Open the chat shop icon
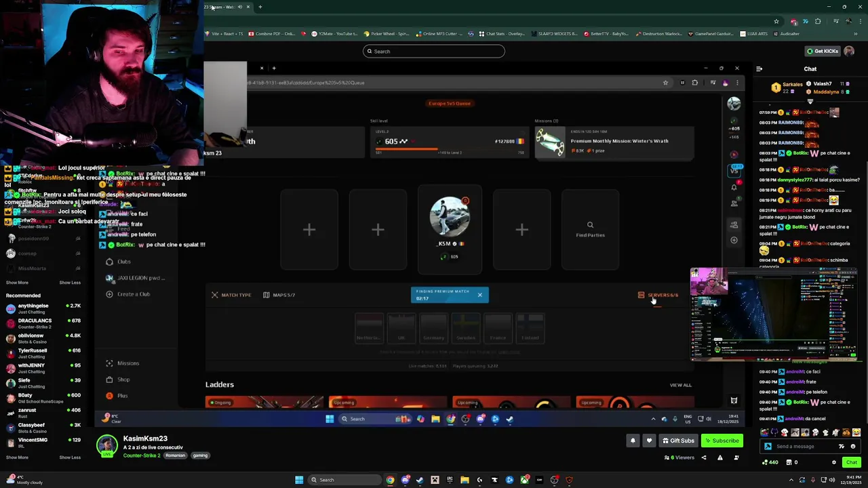868x488 pixels. tap(789, 462)
